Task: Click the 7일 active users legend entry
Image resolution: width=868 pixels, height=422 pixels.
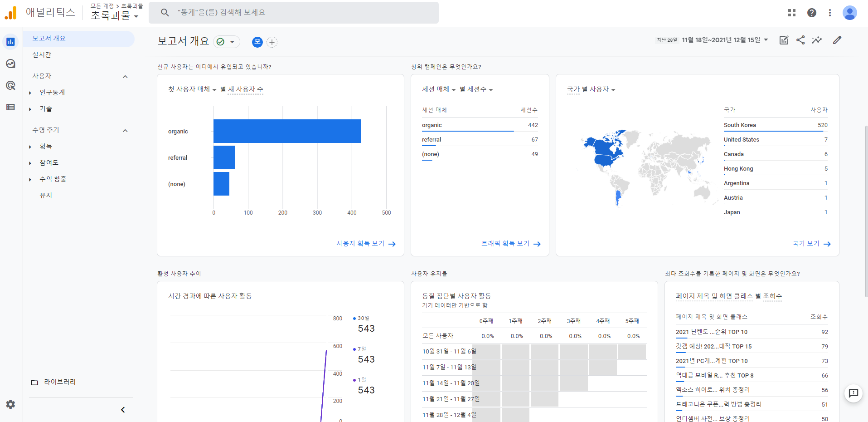Action: (364, 356)
